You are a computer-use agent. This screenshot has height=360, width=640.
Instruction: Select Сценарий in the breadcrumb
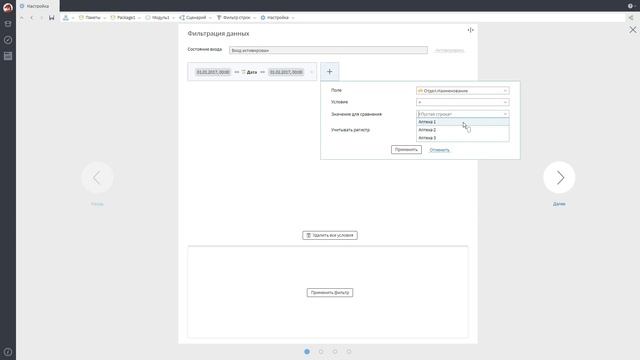[196, 18]
